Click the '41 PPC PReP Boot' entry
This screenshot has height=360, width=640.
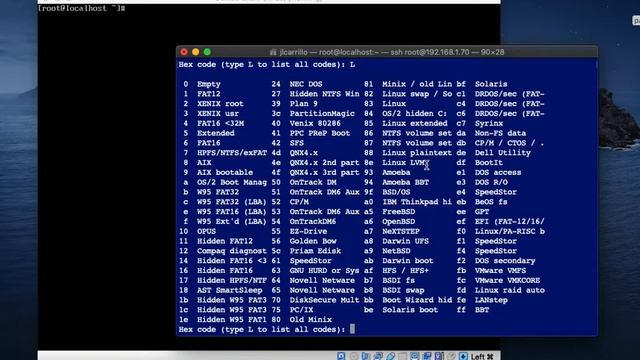[311, 133]
